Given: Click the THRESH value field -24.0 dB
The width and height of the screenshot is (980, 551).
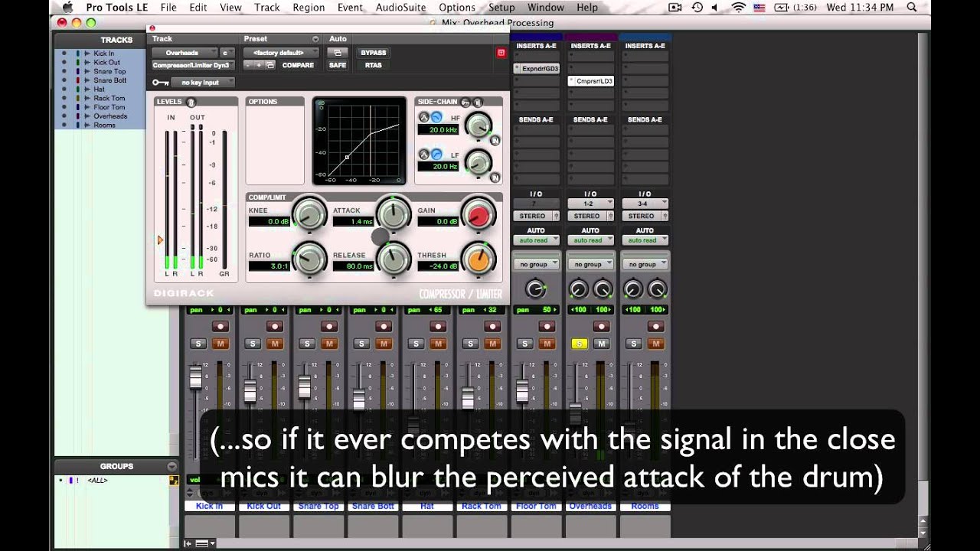Looking at the screenshot, I should click(x=437, y=266).
